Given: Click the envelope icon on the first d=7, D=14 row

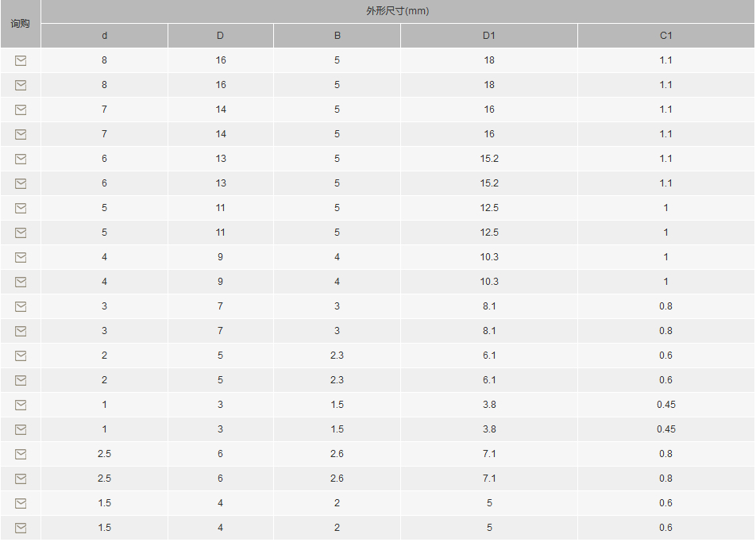Looking at the screenshot, I should pyautogui.click(x=21, y=110).
